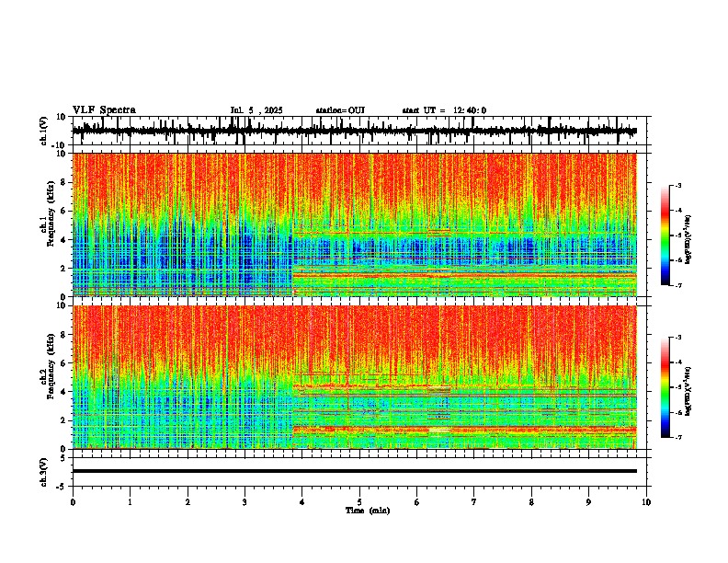Click the ch.1 color bar log(PSD) units label
Screen dimensions: 728x563
pyautogui.click(x=688, y=239)
